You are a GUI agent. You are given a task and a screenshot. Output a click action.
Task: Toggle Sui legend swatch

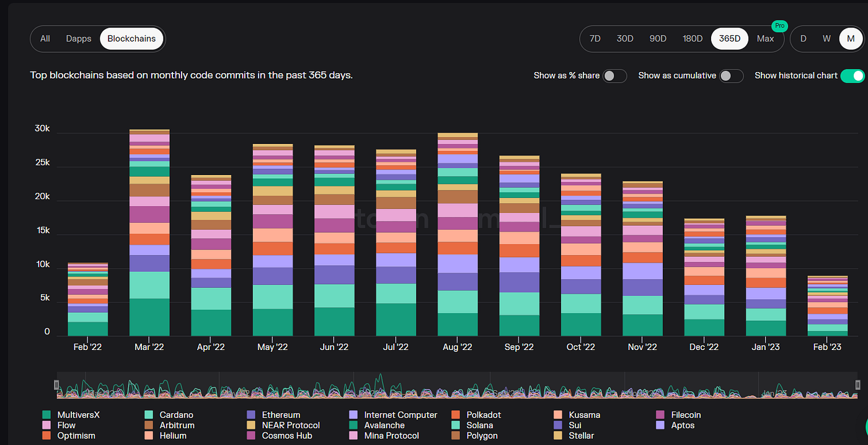click(x=557, y=425)
